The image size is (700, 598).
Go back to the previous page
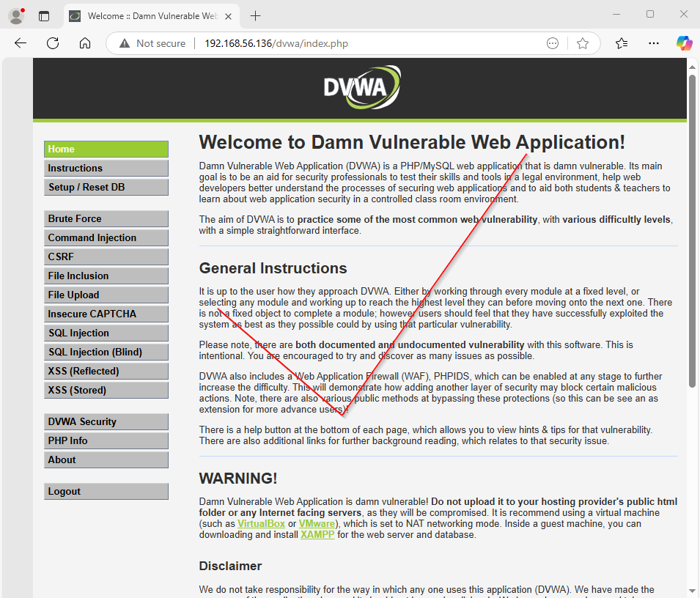tap(21, 43)
